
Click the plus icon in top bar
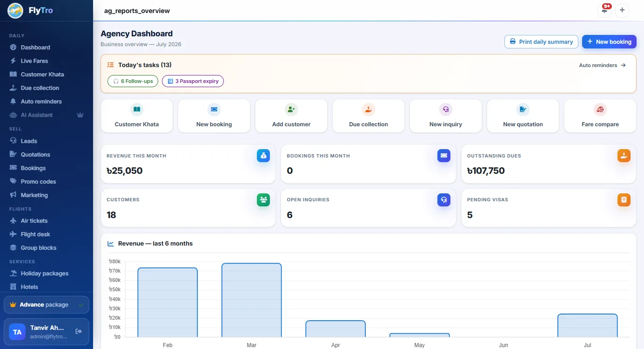click(x=622, y=10)
